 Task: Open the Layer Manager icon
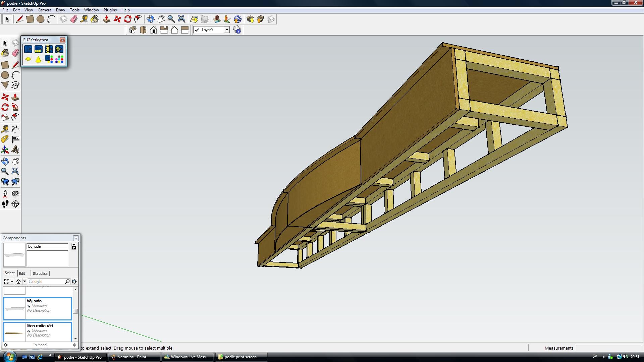[x=237, y=30]
